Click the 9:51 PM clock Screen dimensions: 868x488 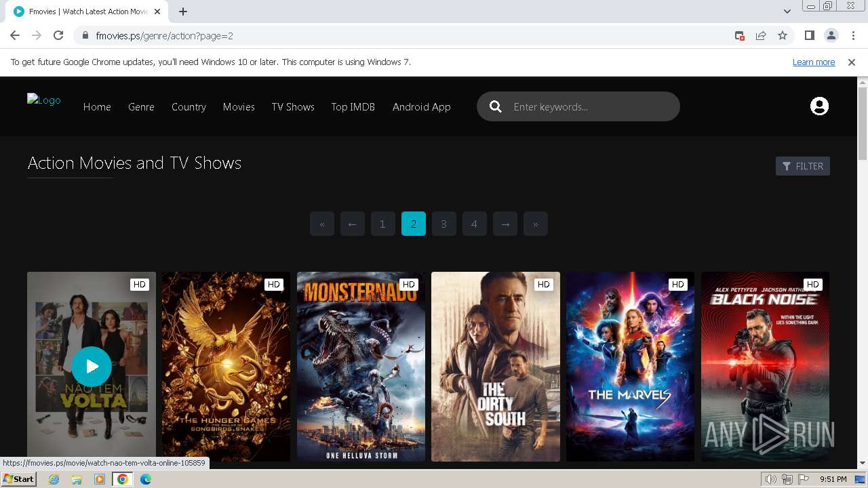click(833, 479)
